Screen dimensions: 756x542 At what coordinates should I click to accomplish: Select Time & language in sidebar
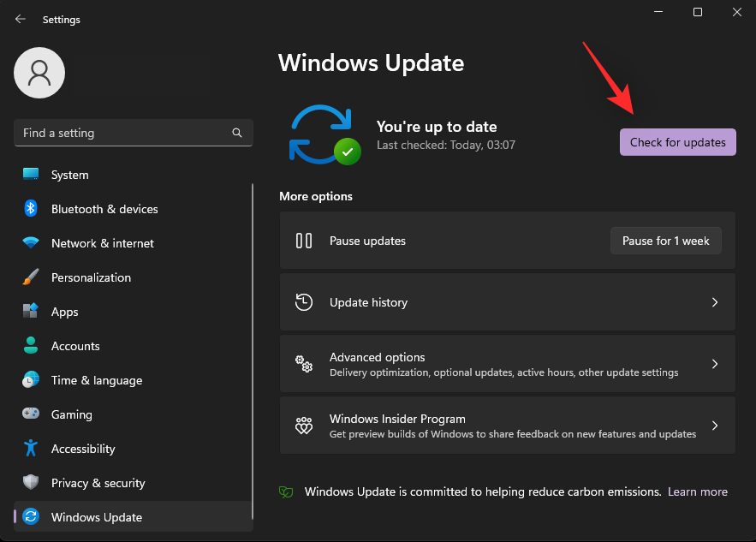96,380
